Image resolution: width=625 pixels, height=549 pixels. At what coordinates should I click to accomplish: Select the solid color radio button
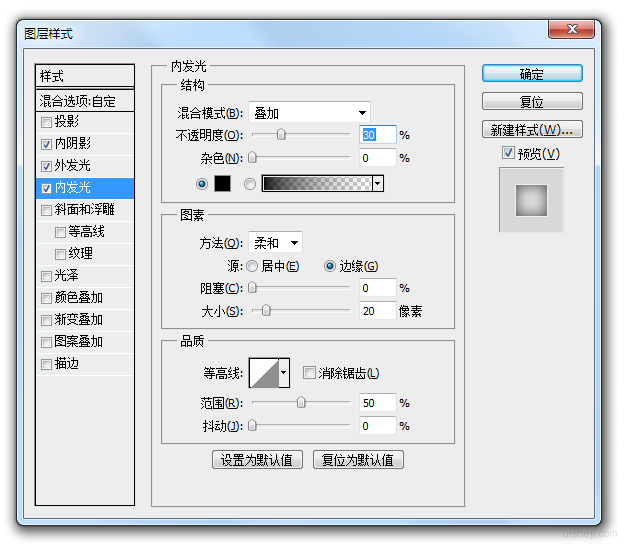point(202,184)
